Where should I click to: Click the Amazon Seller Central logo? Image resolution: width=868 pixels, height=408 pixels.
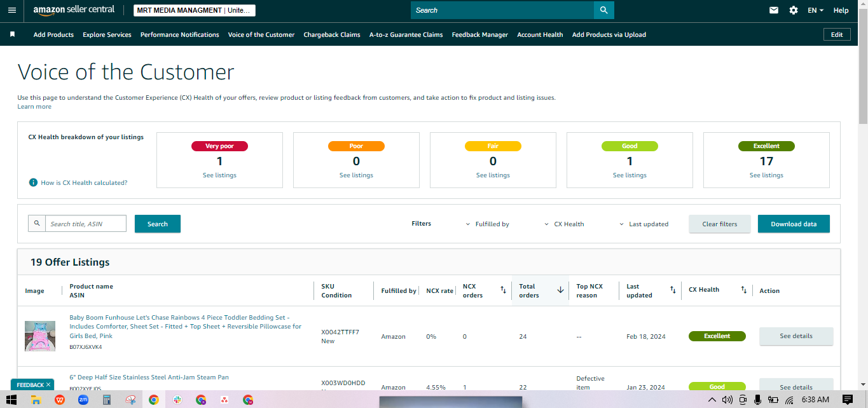74,10
